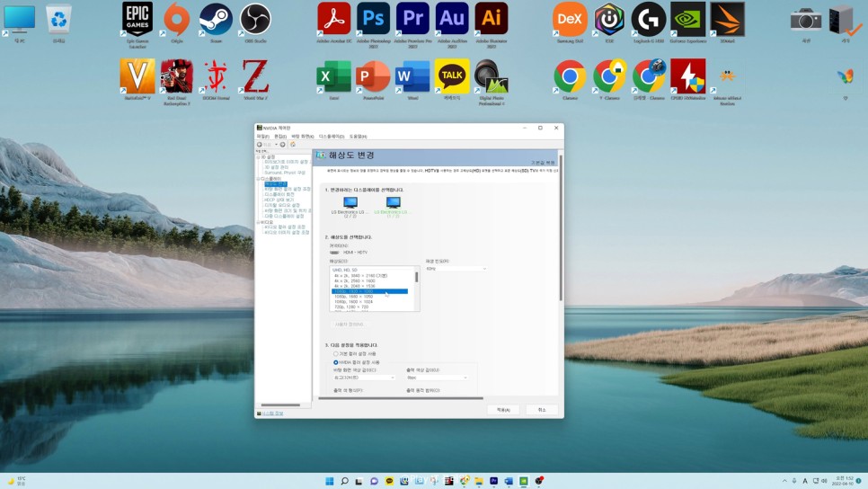Select the green LG Electronics display (1/2)

tap(393, 207)
